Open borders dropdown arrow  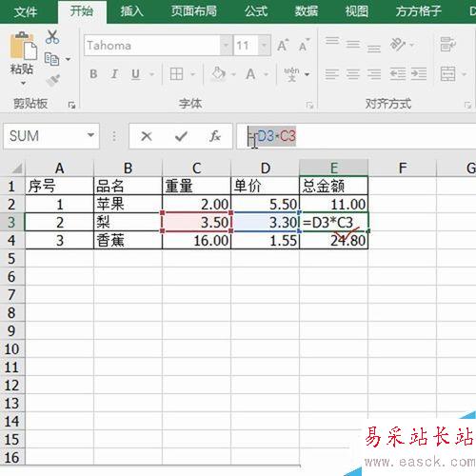pyautogui.click(x=192, y=74)
